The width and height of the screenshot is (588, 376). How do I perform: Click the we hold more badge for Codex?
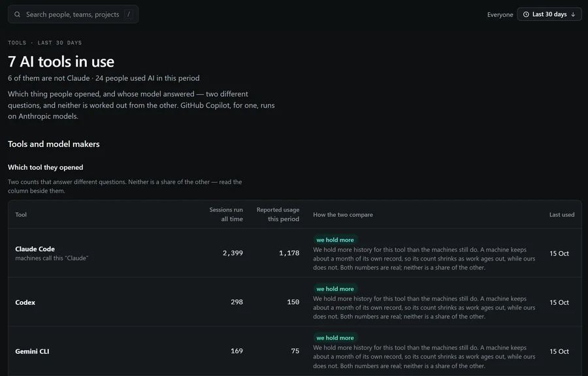(x=335, y=289)
